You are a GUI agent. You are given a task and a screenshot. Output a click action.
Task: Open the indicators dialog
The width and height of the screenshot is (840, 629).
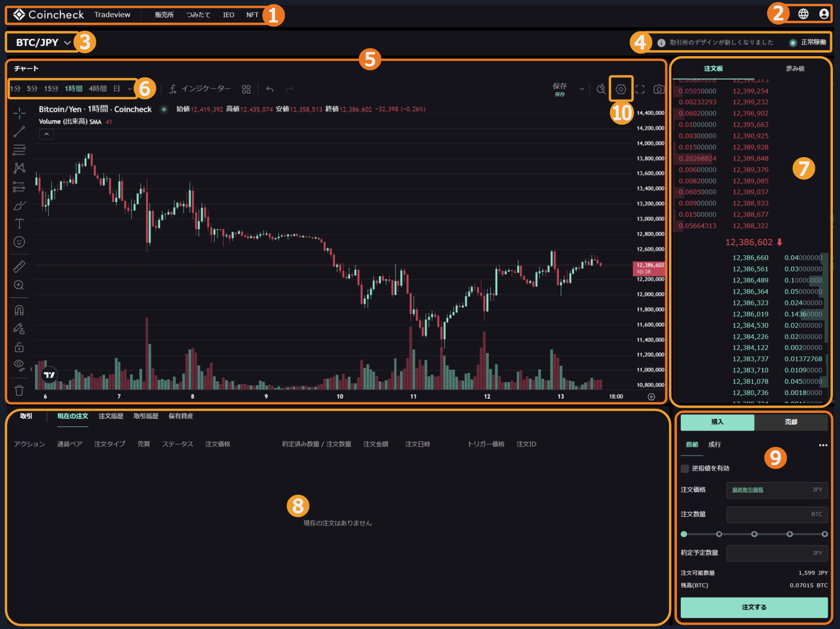point(200,89)
